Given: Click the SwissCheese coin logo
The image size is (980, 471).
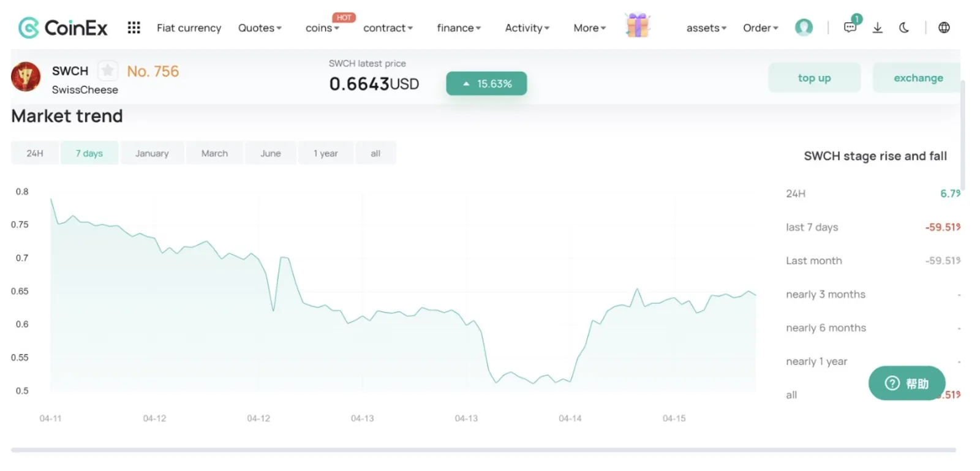Looking at the screenshot, I should (x=26, y=77).
